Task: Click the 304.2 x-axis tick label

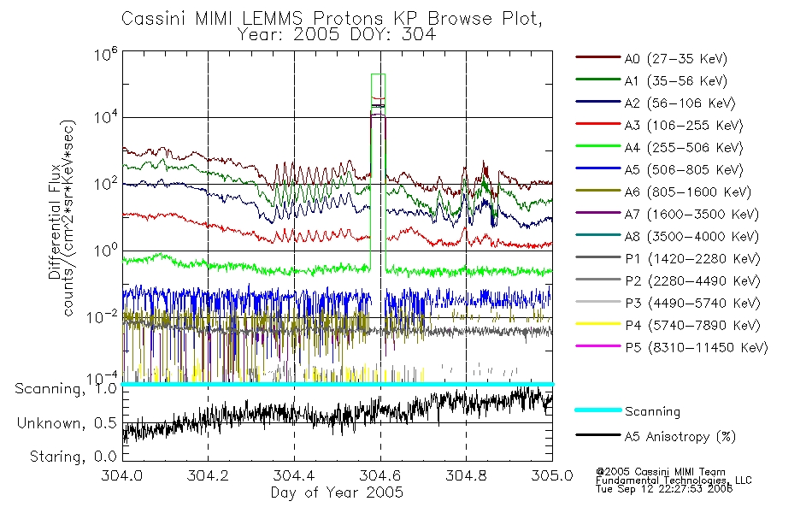Action: tap(208, 475)
